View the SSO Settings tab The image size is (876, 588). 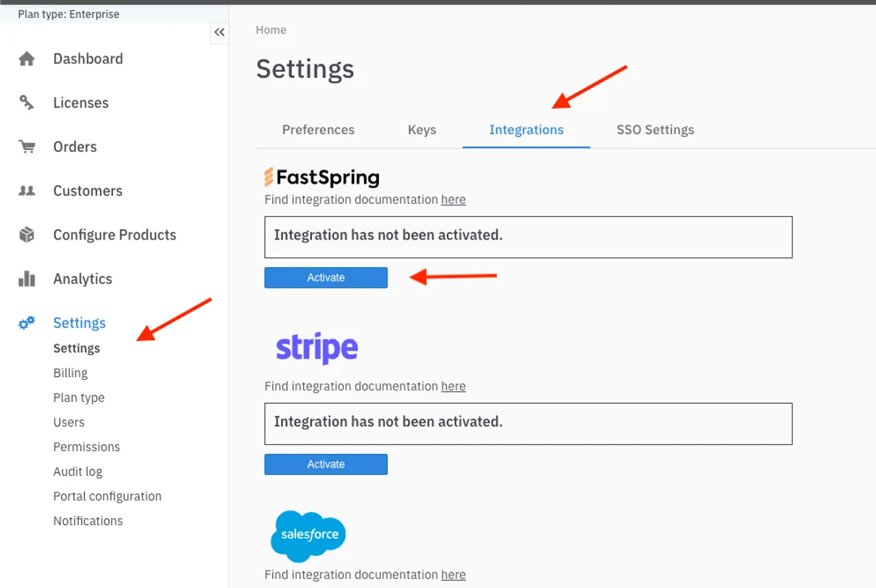654,129
